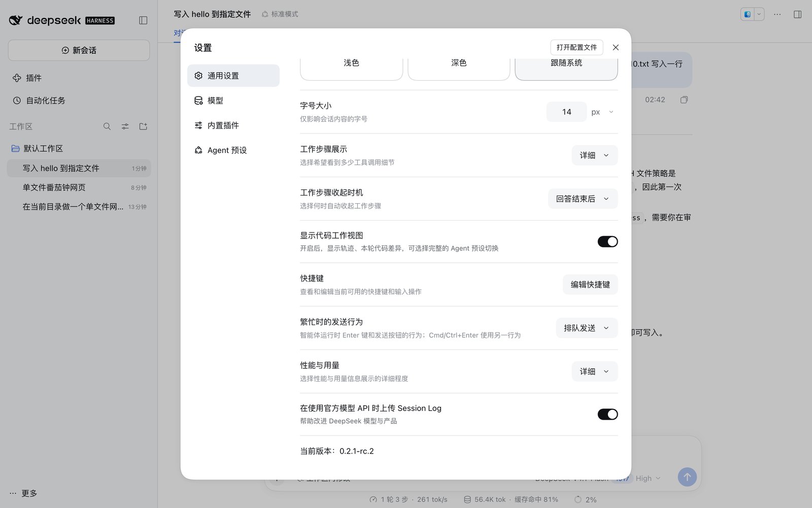The image size is (812, 508).
Task: Open conversation 在当前目录做一个单文件网...
Action: (79, 207)
